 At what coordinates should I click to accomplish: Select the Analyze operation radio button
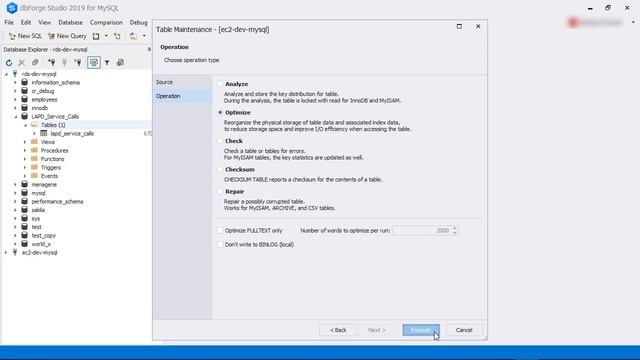tap(220, 84)
